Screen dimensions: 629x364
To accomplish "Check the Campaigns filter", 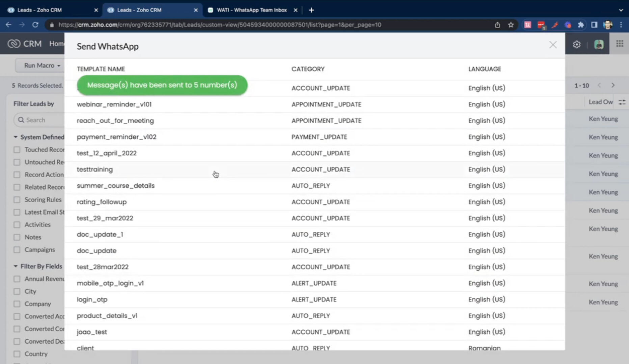I will pyautogui.click(x=17, y=250).
